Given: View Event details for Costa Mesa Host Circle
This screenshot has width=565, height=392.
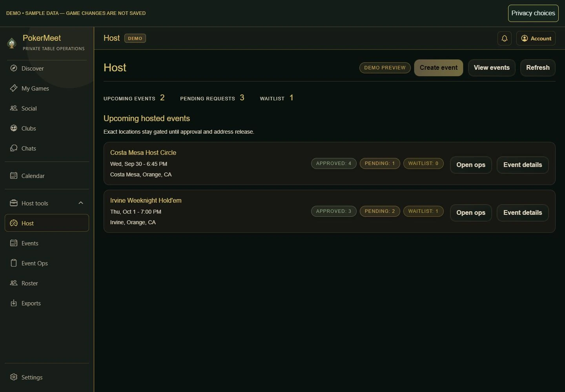Looking at the screenshot, I should [x=523, y=165].
